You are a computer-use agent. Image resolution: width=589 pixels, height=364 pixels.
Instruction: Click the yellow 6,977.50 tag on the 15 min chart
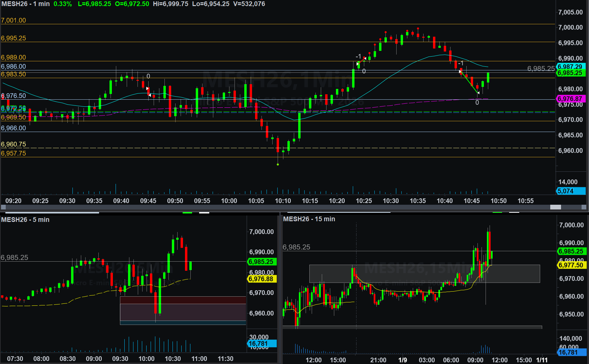tap(571, 265)
